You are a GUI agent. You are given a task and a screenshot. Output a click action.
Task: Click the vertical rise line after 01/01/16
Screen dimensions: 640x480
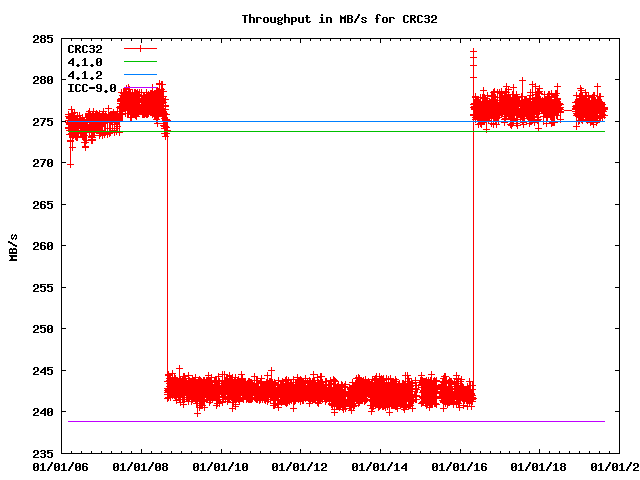click(473, 250)
